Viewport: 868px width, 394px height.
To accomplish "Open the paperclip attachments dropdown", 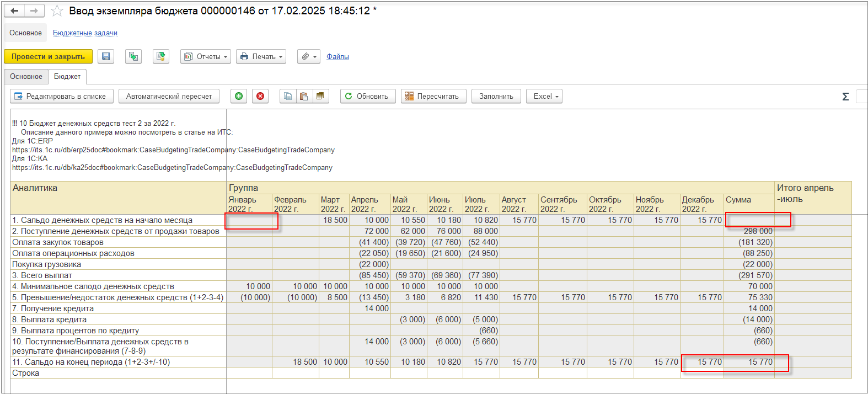I will click(308, 56).
